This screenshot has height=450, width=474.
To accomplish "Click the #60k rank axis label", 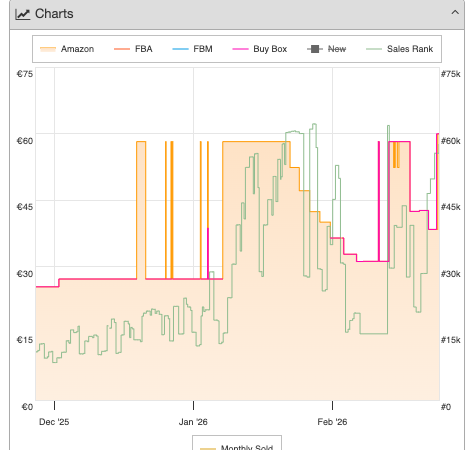I will [x=451, y=141].
